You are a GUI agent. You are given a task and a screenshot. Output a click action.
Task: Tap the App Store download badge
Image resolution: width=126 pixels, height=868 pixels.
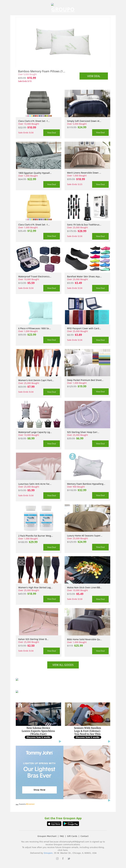pyautogui.click(x=54, y=824)
